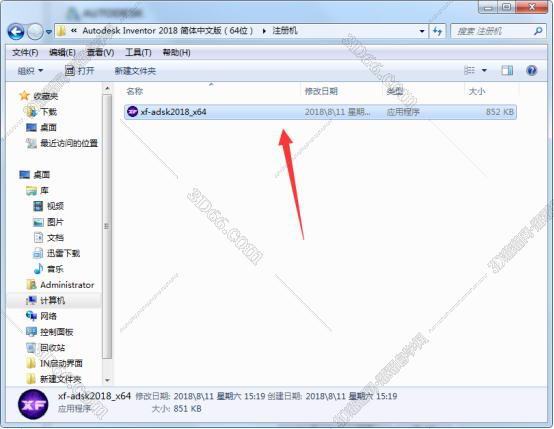Screen dimensions: 554x429
Task: Click the 最近访问的位置 icon
Action: pos(31,143)
